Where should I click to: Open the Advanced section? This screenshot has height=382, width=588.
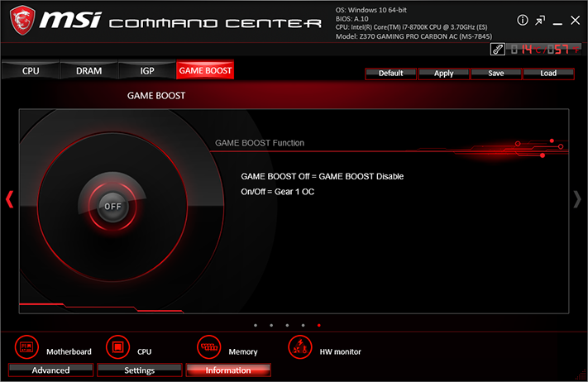[x=50, y=370]
